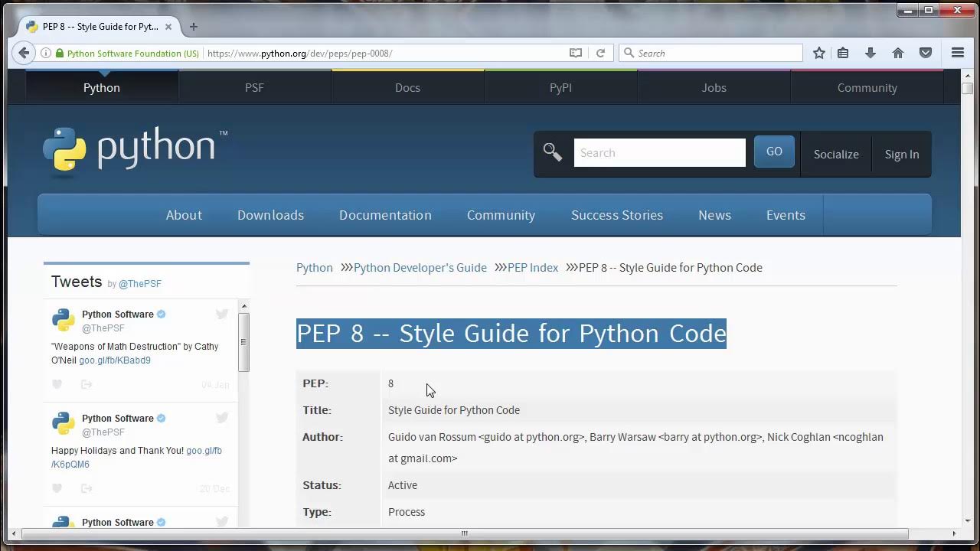The image size is (980, 551).
Task: Switch to the PyPI top-bar tab
Action: [560, 87]
